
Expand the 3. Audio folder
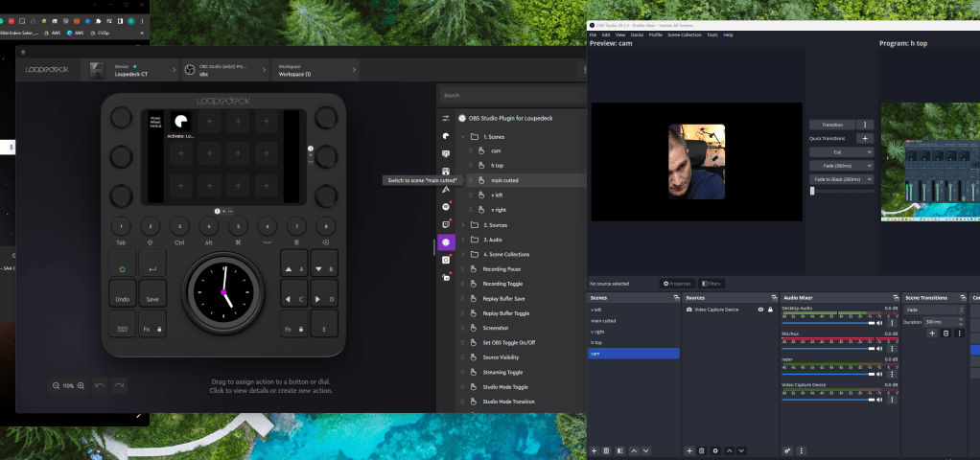click(463, 240)
